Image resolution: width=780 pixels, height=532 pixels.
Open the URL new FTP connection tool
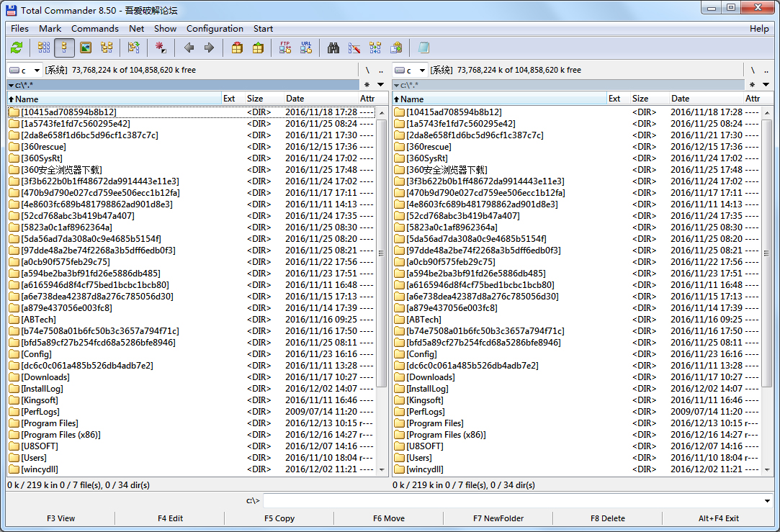point(306,48)
